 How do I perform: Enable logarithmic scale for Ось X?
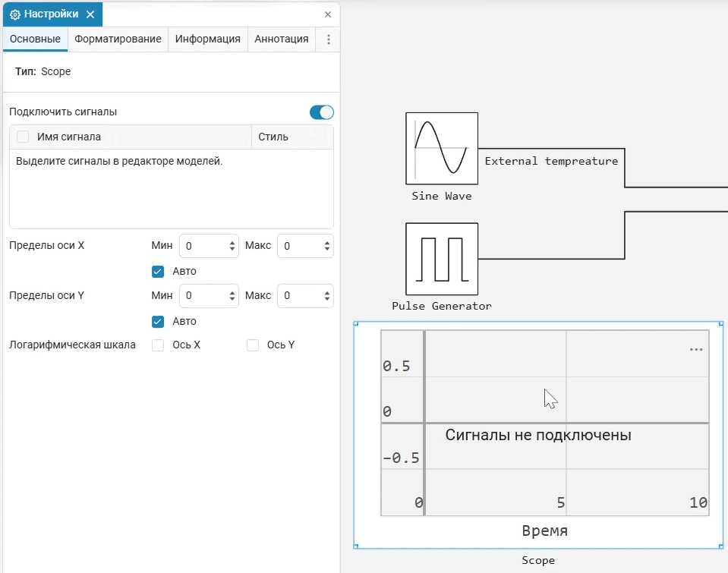[158, 345]
